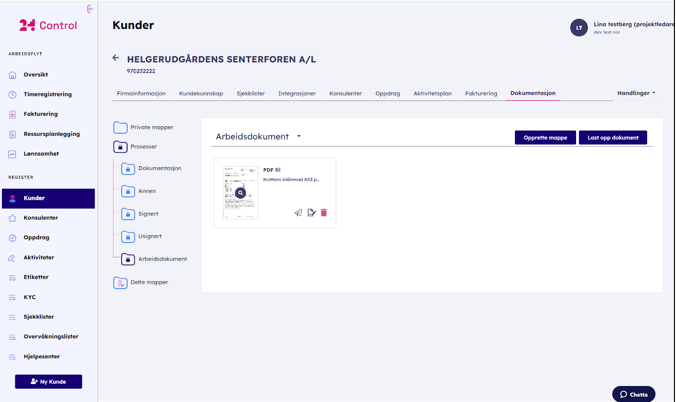The width and height of the screenshot is (676, 402).
Task: Switch to the Sjekklister tab
Action: click(x=250, y=94)
